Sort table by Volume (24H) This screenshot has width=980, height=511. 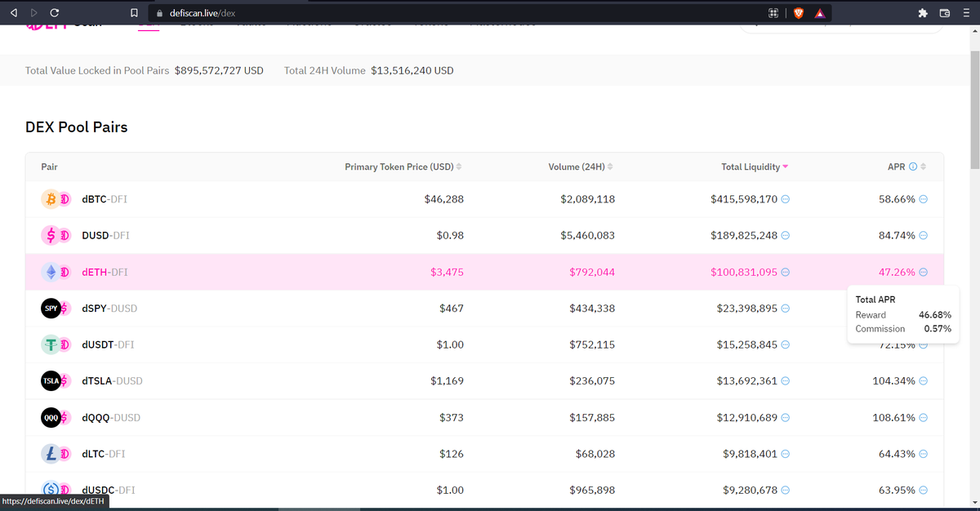581,167
